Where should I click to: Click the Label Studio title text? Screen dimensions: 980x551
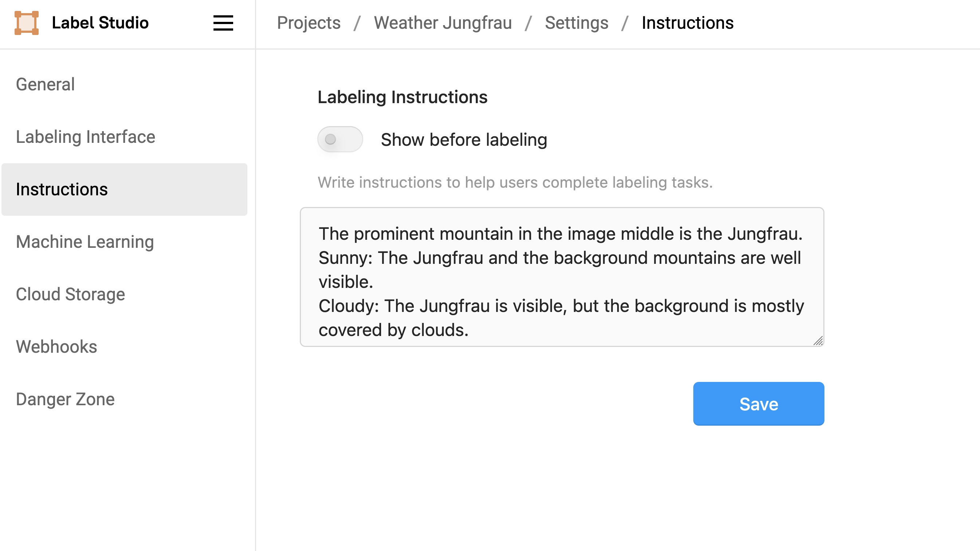[x=100, y=23]
